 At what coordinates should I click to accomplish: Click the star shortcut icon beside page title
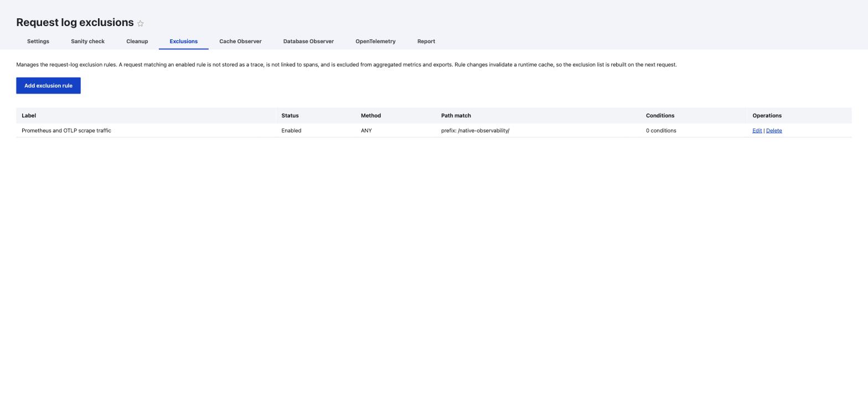click(x=140, y=23)
